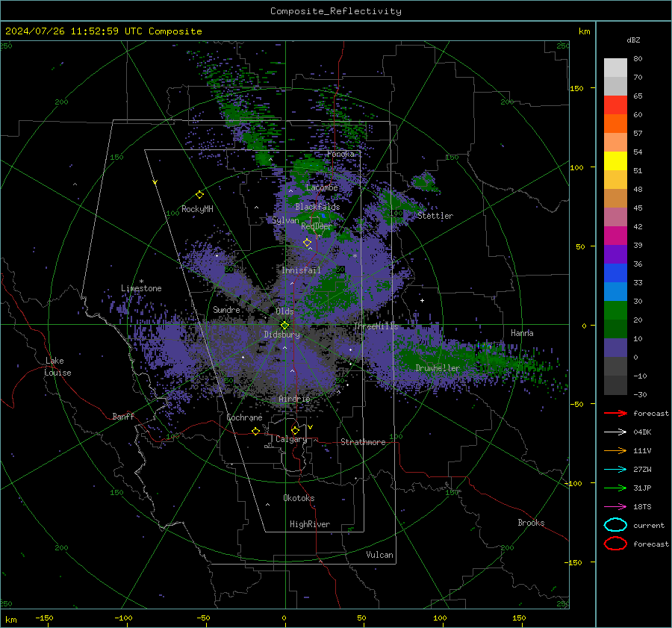Click the asterisk marker above Limestone

click(x=141, y=282)
